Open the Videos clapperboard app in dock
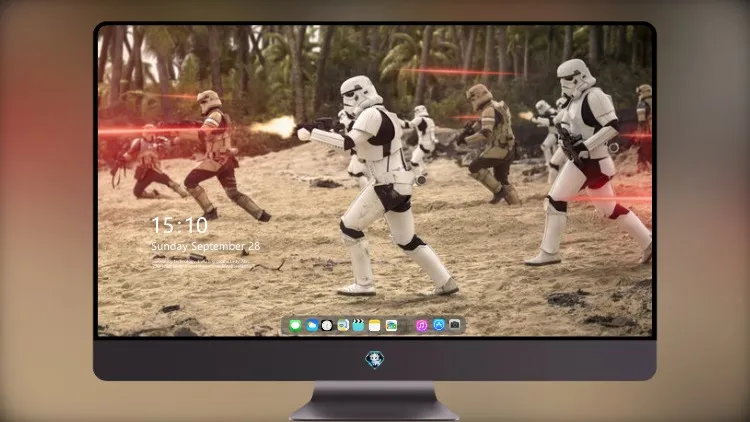The image size is (750, 422). 358,325
